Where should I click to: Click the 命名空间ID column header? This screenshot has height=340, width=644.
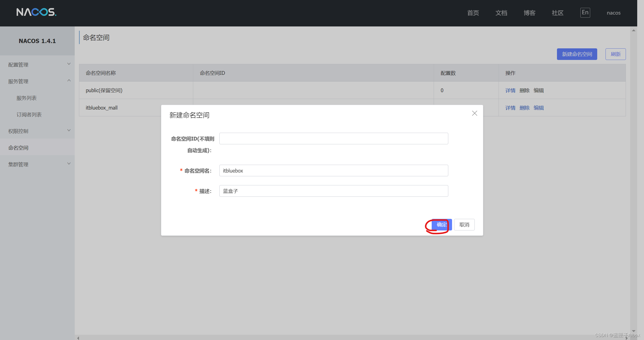[x=313, y=73]
